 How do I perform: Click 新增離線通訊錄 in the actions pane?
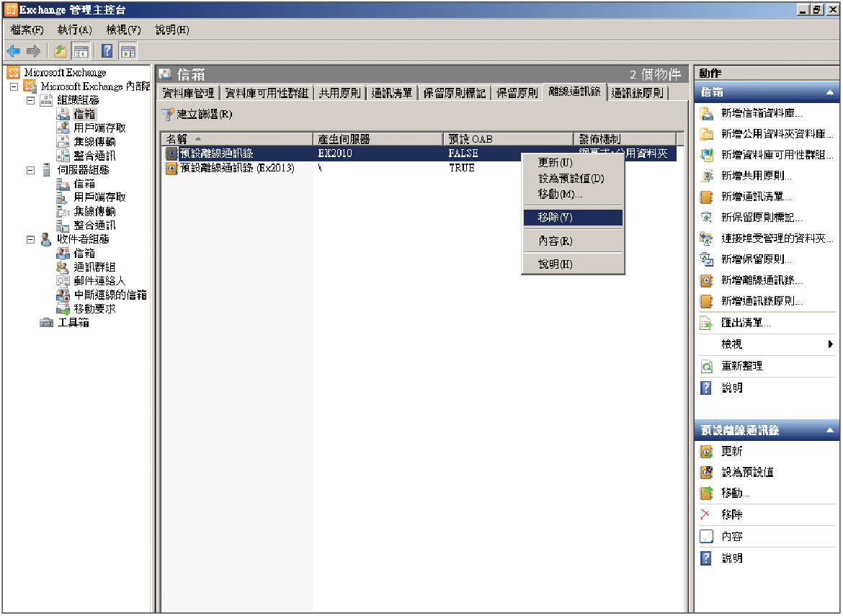coord(762,280)
